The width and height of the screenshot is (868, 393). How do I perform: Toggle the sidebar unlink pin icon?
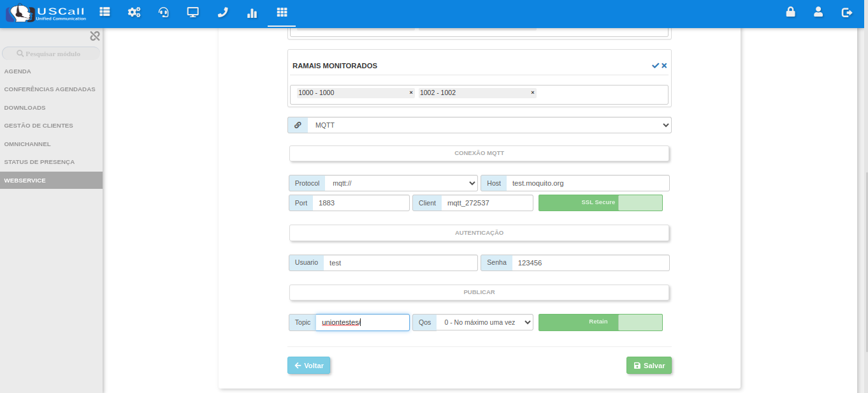point(95,36)
